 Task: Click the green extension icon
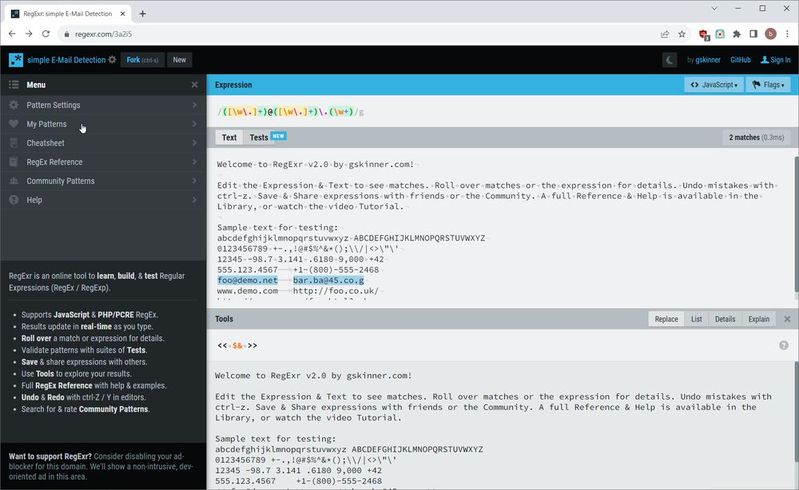point(720,34)
